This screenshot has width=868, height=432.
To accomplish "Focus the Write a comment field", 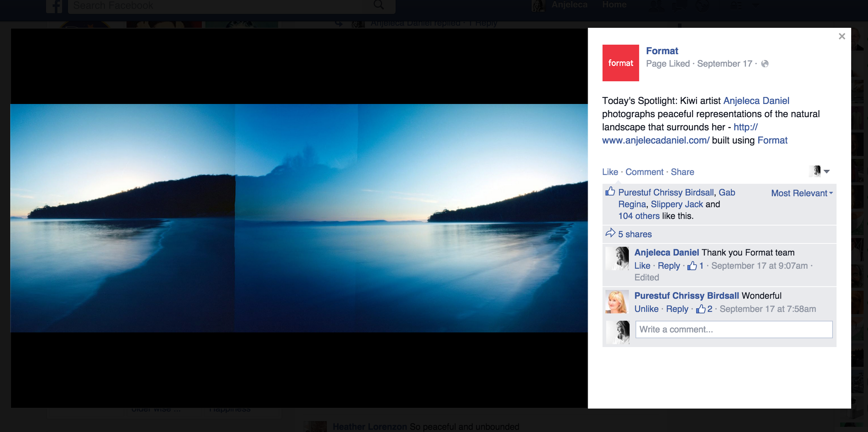I will (x=734, y=329).
